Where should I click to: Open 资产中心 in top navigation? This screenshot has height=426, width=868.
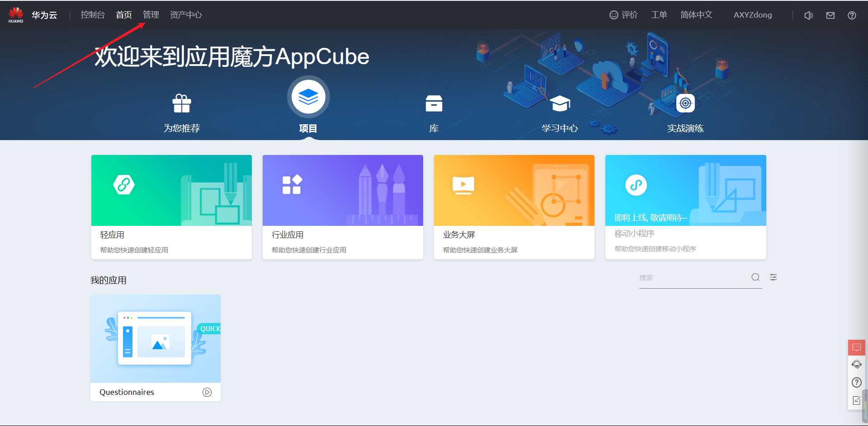(x=186, y=15)
